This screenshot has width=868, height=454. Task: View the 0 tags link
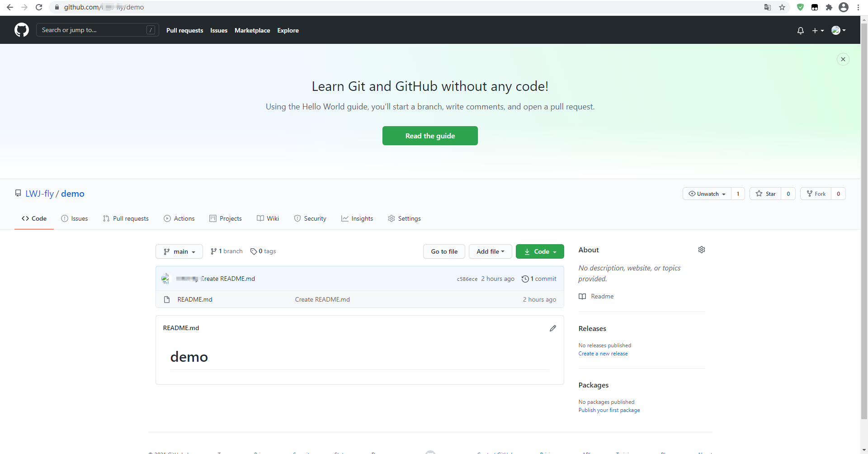pyautogui.click(x=263, y=251)
